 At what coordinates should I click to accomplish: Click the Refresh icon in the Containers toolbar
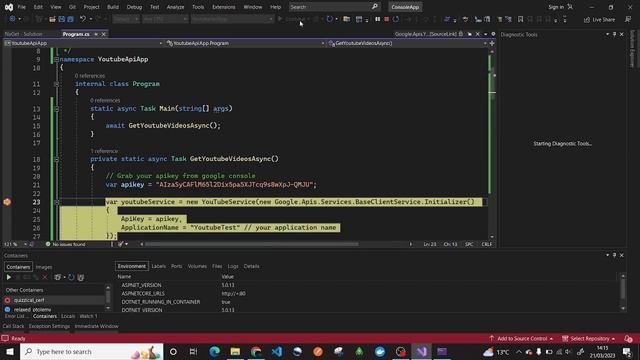pos(71,278)
